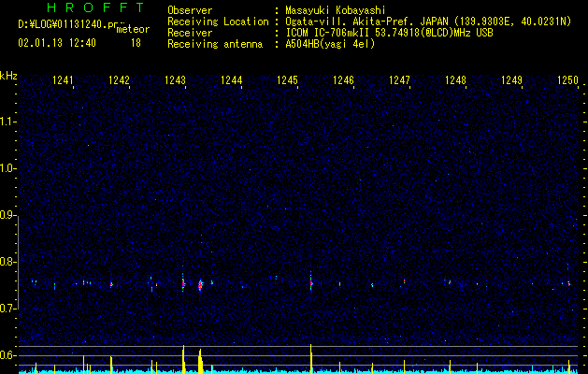Click the HROFFT title text
The width and height of the screenshot is (588, 374).
point(96,7)
